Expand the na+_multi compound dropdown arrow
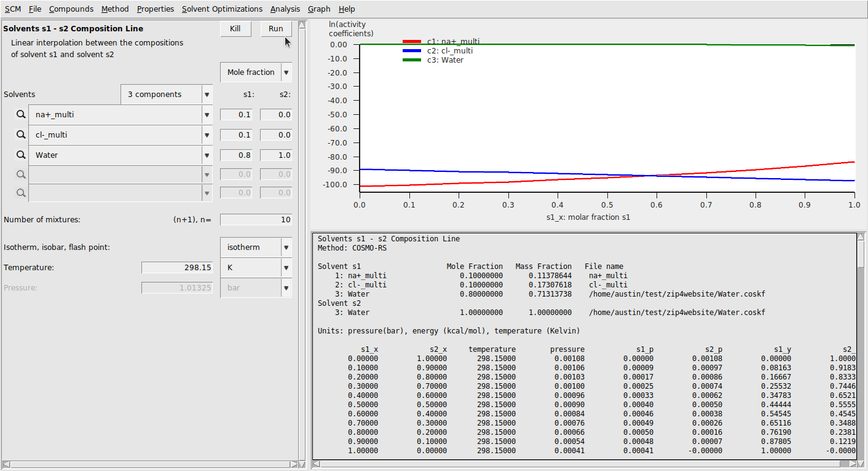This screenshot has width=868, height=471. pyautogui.click(x=207, y=115)
